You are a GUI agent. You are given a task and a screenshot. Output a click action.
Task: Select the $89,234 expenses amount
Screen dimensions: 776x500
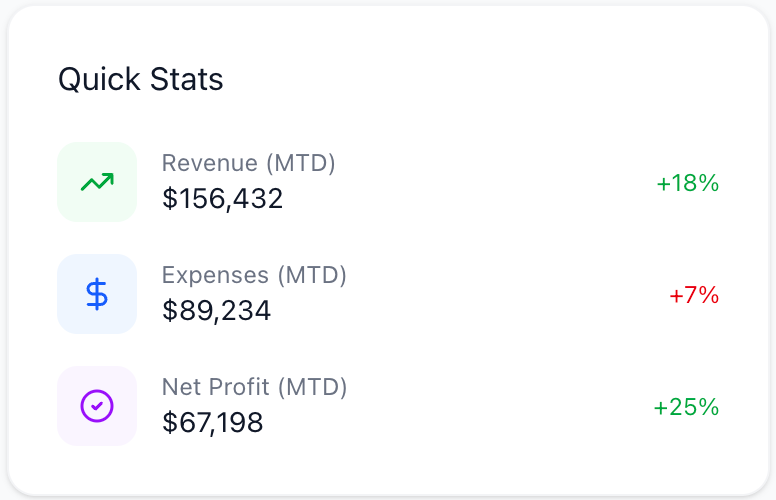(216, 311)
